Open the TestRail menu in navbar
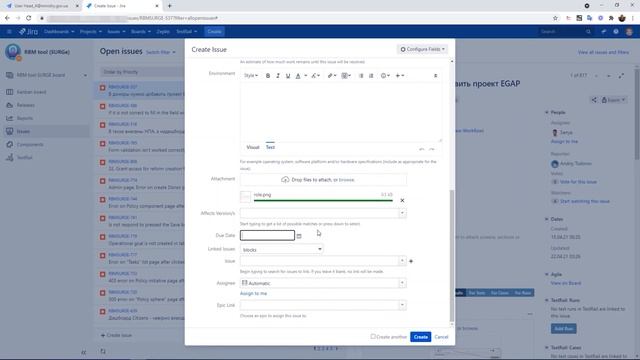Screen dimensions: 640x360 [187, 31]
